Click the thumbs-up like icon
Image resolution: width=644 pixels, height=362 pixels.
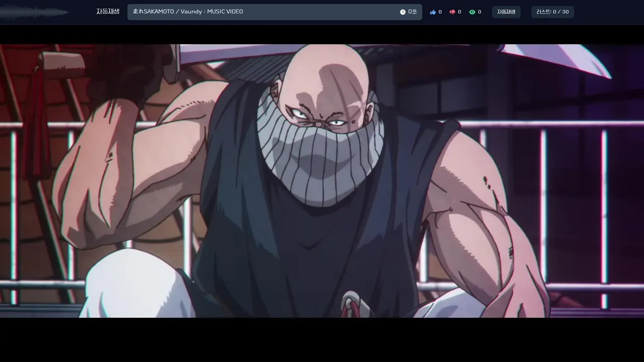click(433, 12)
